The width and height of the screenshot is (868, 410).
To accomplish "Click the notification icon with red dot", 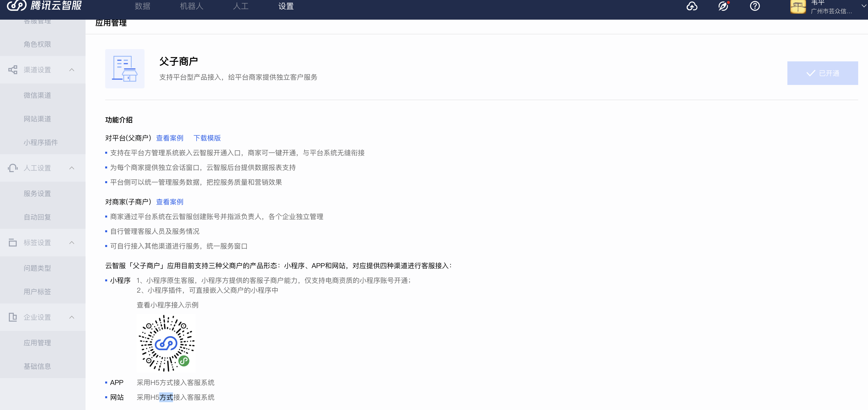I will [x=723, y=6].
